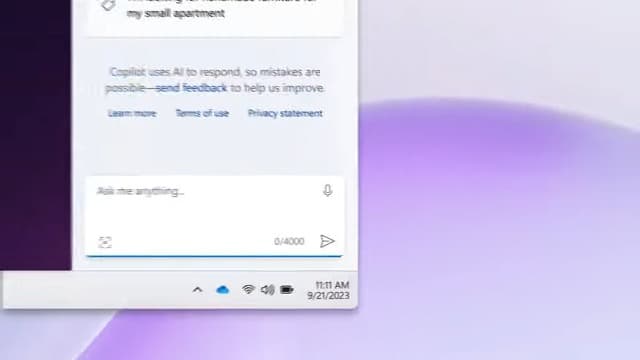The height and width of the screenshot is (360, 640).
Task: Open the Terms of use link
Action: [202, 113]
